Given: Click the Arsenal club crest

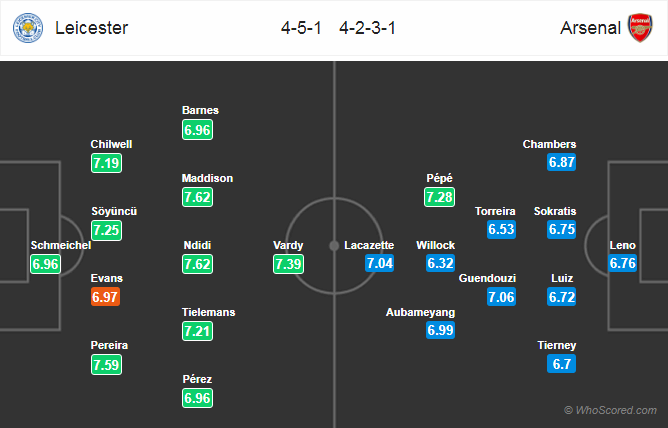Looking at the screenshot, I should coord(640,28).
